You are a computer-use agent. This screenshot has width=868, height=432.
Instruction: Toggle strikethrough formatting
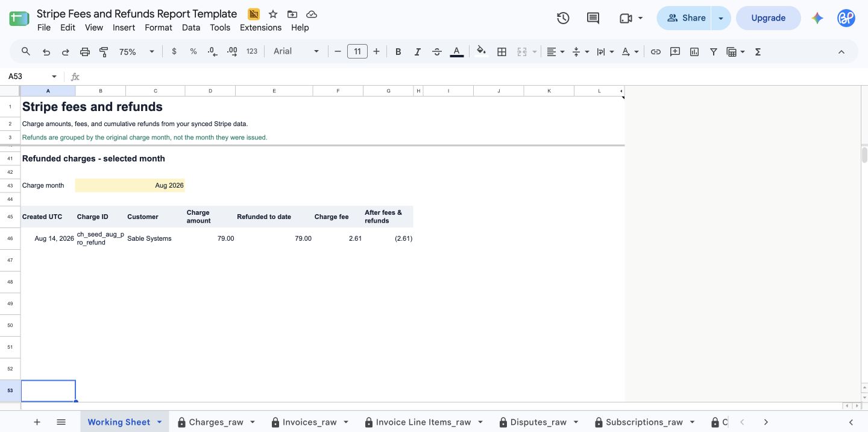click(437, 52)
